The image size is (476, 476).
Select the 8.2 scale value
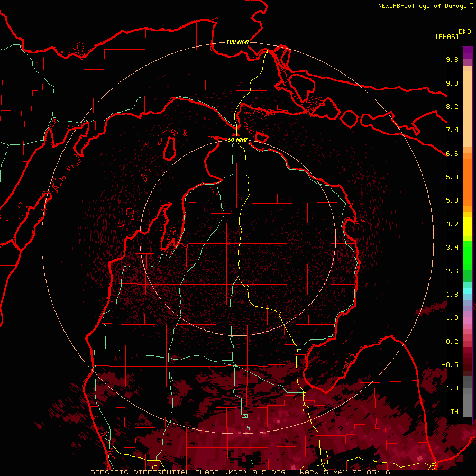click(x=452, y=106)
